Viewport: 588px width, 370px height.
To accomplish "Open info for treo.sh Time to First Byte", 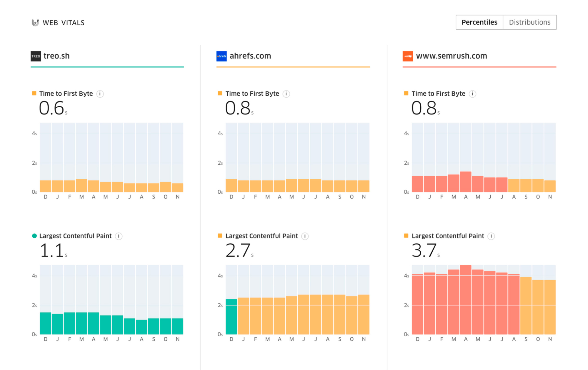I will coord(100,94).
